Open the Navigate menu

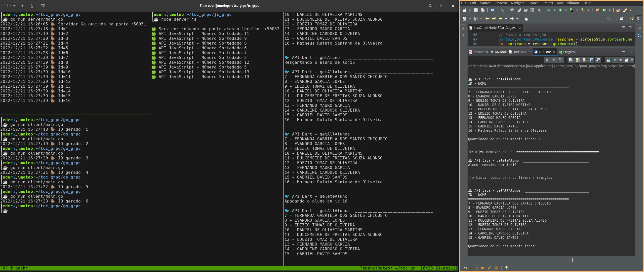[x=518, y=3]
